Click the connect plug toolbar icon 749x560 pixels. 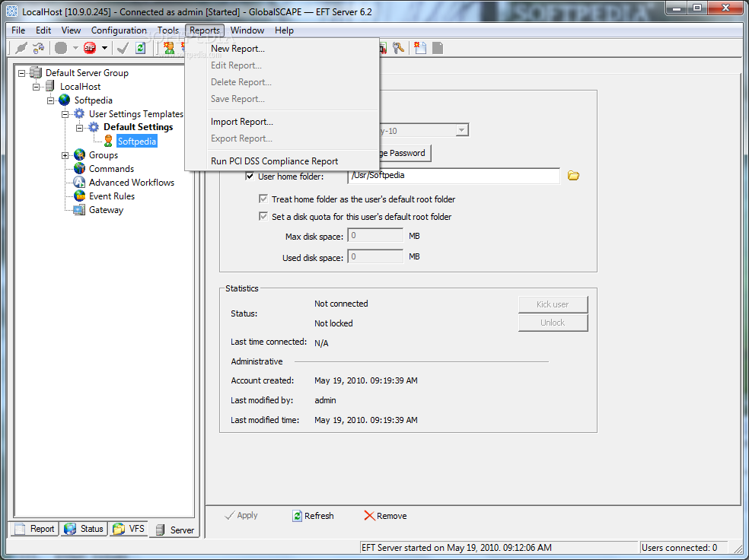21,48
